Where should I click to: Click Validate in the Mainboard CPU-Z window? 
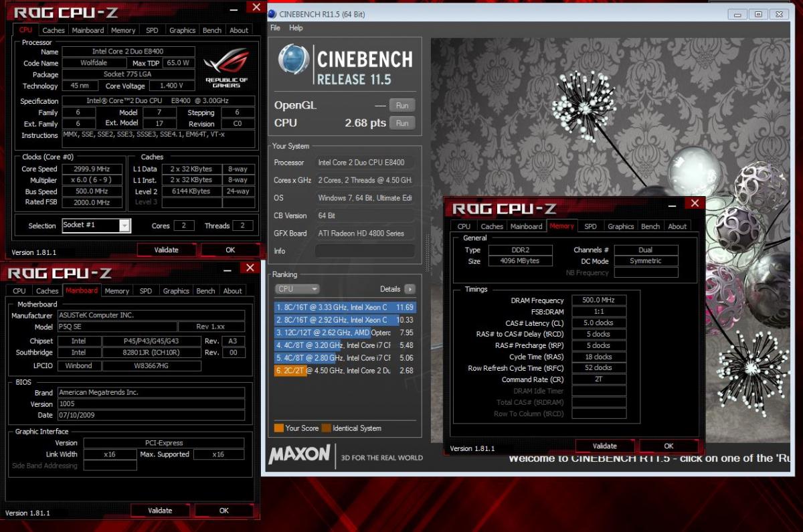pos(160,511)
